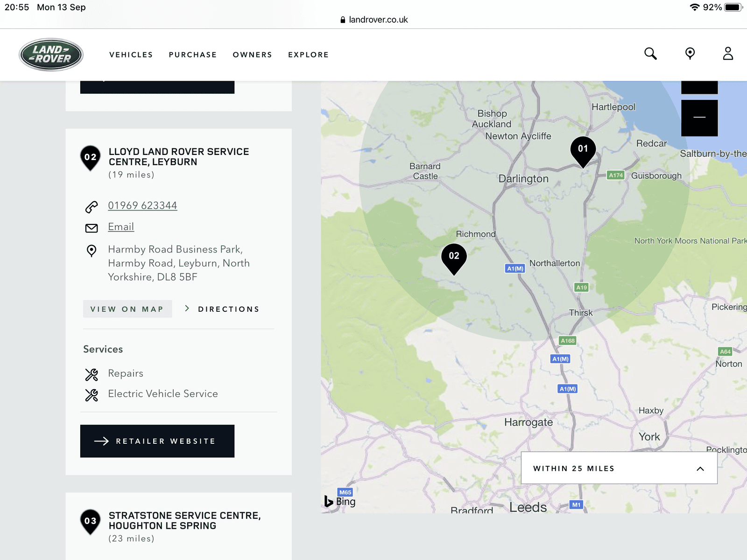
Task: Open RETAILER WEBSITE for Lloyd Land Rover
Action: tap(157, 441)
